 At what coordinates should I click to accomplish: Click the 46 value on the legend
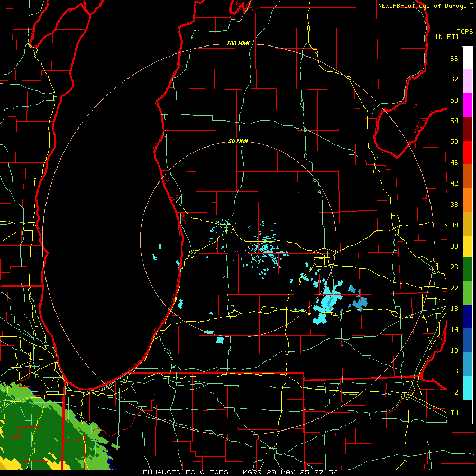click(454, 163)
